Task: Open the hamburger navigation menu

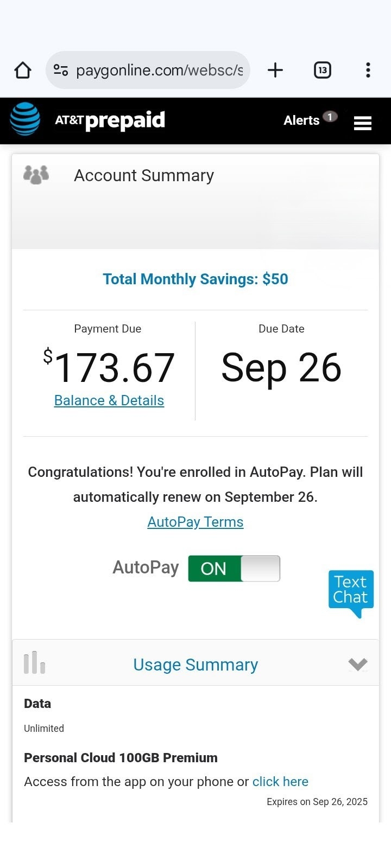Action: (x=362, y=123)
